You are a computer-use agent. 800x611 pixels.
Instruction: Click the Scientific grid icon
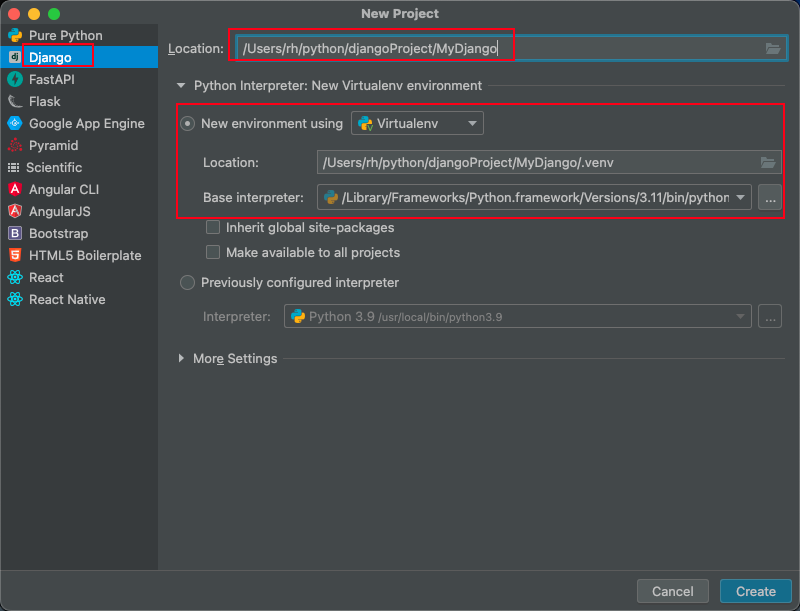(13, 167)
